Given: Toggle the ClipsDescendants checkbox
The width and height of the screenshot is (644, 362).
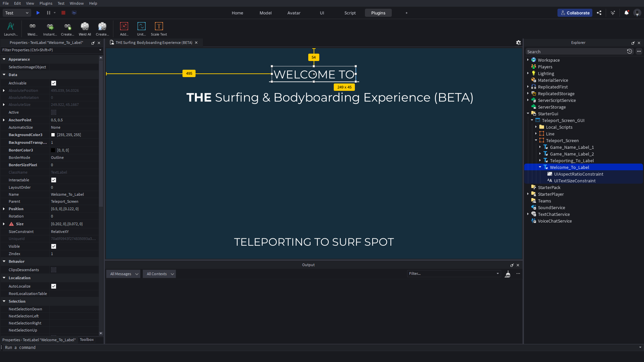Looking at the screenshot, I should [x=54, y=270].
